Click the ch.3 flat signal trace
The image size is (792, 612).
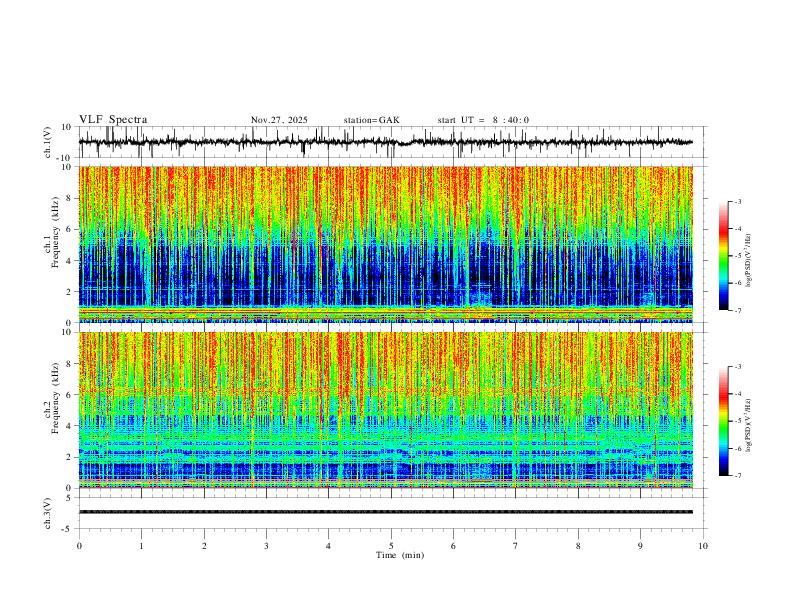tap(385, 512)
